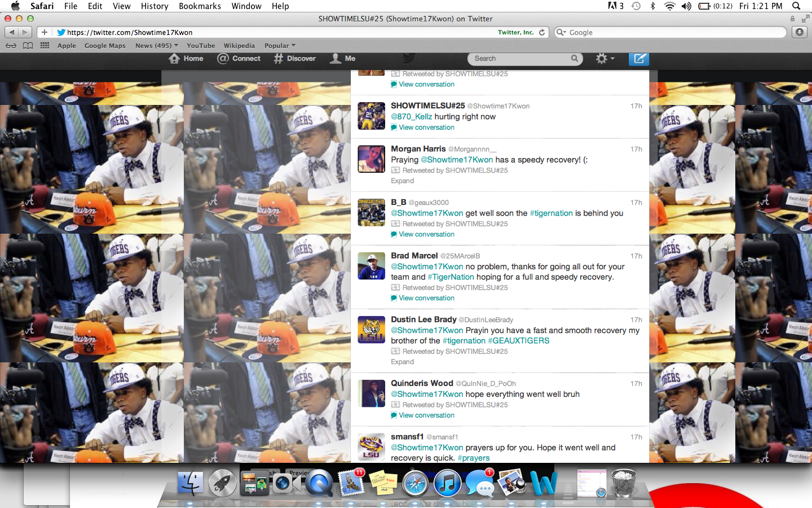The image size is (812, 508).
Task: Open the Discover hashtag page
Action: (295, 59)
